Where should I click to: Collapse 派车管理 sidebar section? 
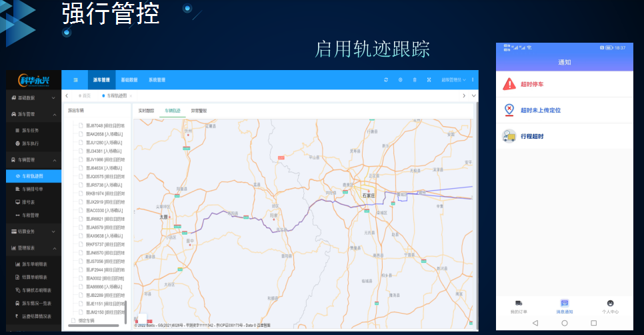tap(34, 114)
